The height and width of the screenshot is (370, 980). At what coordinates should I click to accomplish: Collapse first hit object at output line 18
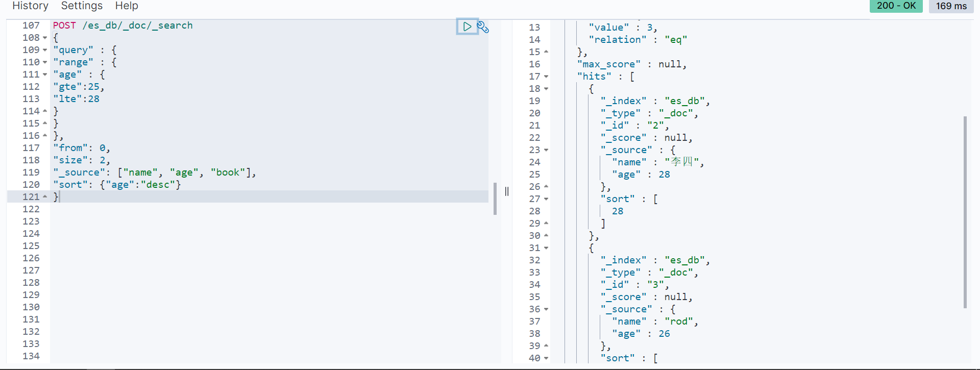click(546, 89)
